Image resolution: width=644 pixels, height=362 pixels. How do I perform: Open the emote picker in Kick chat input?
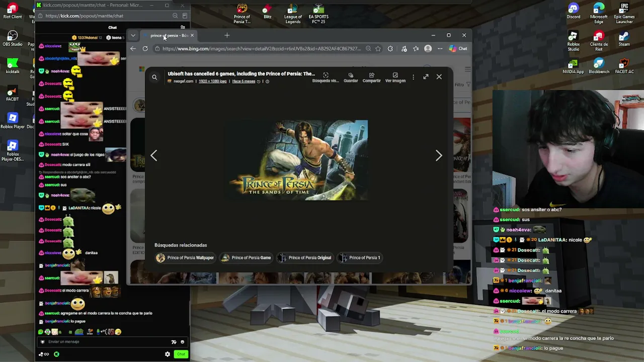[182, 342]
